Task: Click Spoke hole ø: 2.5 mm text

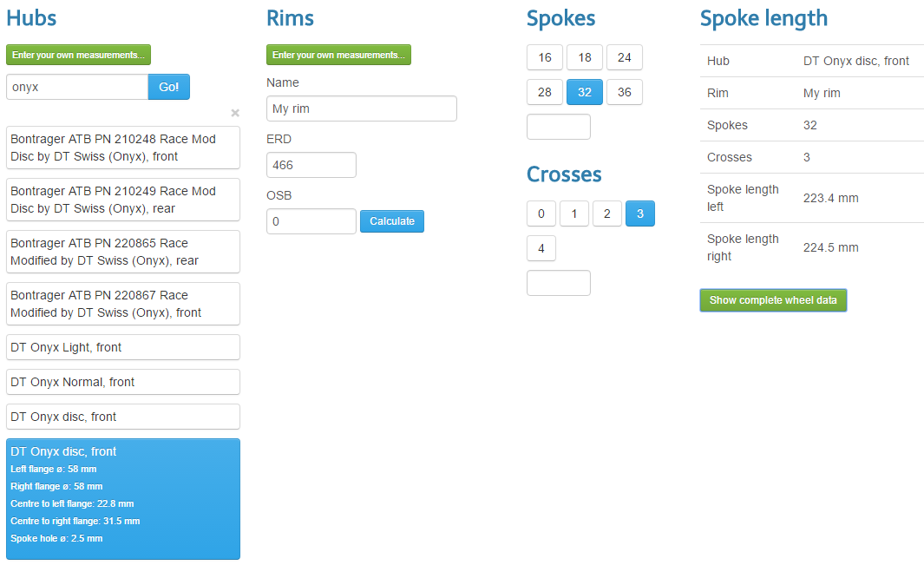Action: [x=56, y=538]
